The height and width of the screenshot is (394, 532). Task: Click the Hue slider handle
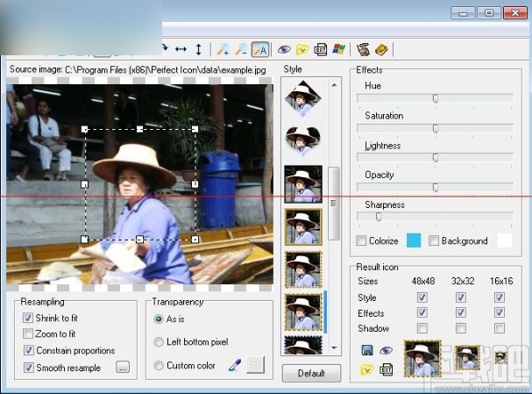[x=435, y=99]
